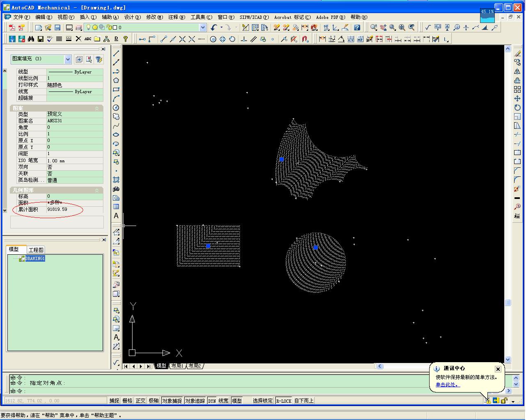Click the Quick Select icon in properties panel

pos(99,59)
